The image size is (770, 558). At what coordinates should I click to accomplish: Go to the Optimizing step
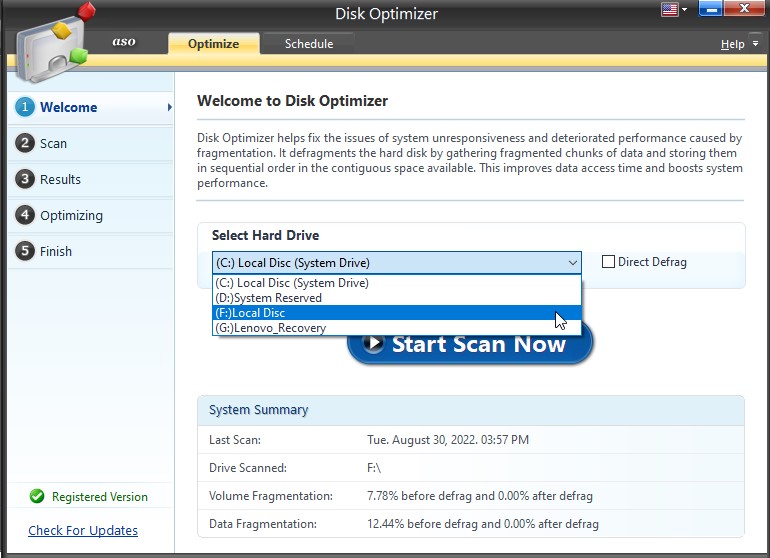[91, 215]
